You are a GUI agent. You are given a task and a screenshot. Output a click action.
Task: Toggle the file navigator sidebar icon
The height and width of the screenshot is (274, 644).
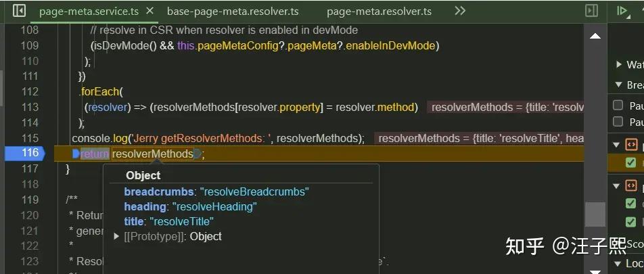[19, 11]
